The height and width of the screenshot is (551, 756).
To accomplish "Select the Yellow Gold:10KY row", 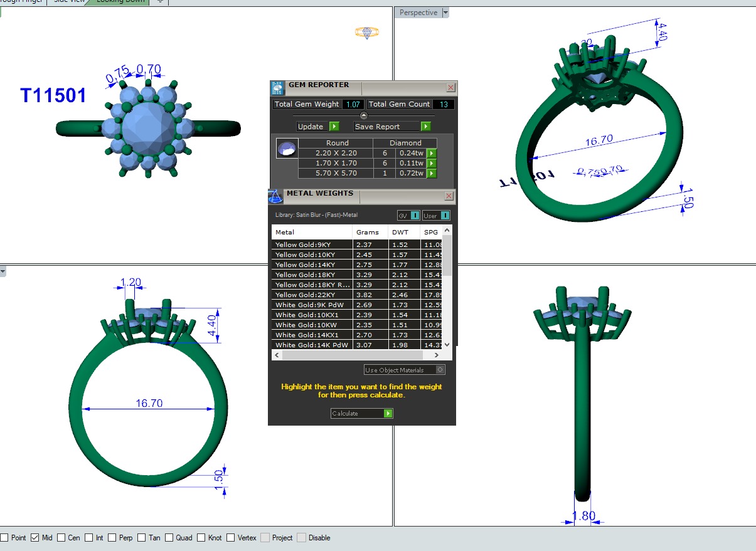I will click(x=357, y=255).
